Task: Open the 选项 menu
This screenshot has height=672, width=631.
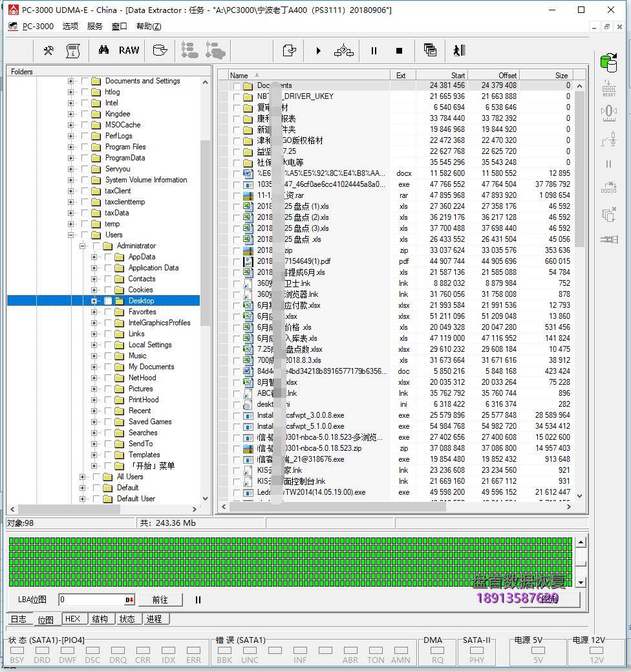Action: [70, 27]
